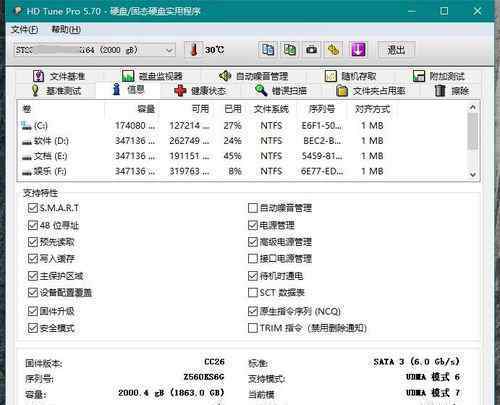This screenshot has height=405, width=500.
Task: Toggle the 固件升级 checkbox
Action: [x=32, y=311]
